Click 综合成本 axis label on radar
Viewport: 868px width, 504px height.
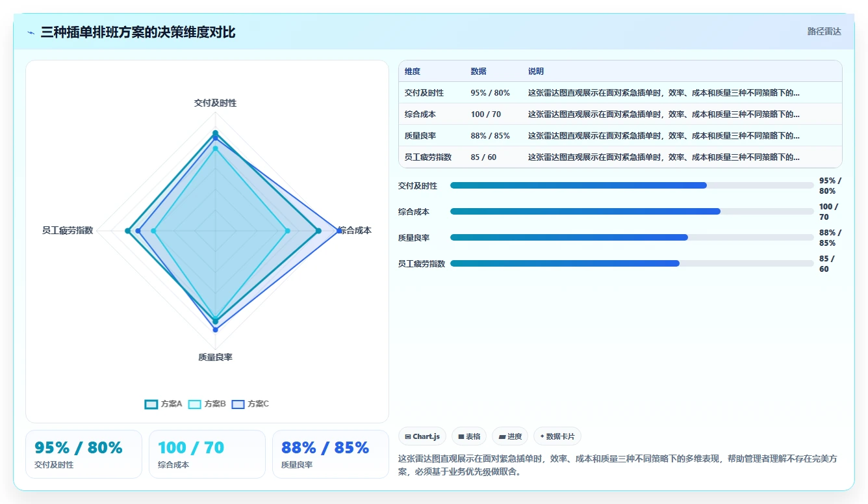tap(355, 230)
